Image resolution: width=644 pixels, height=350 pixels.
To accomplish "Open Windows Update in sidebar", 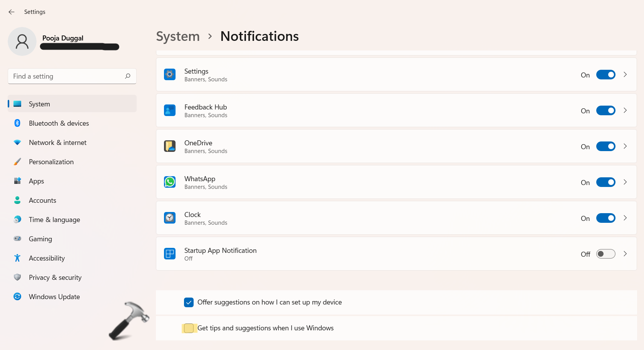I will click(54, 297).
